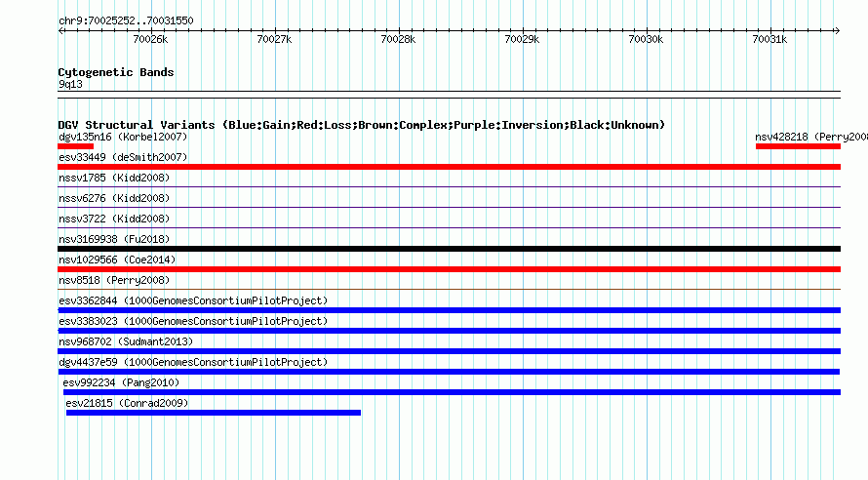Click the chr9:70025252..70031550 coordinate label
The width and height of the screenshot is (868, 480).
pos(126,21)
